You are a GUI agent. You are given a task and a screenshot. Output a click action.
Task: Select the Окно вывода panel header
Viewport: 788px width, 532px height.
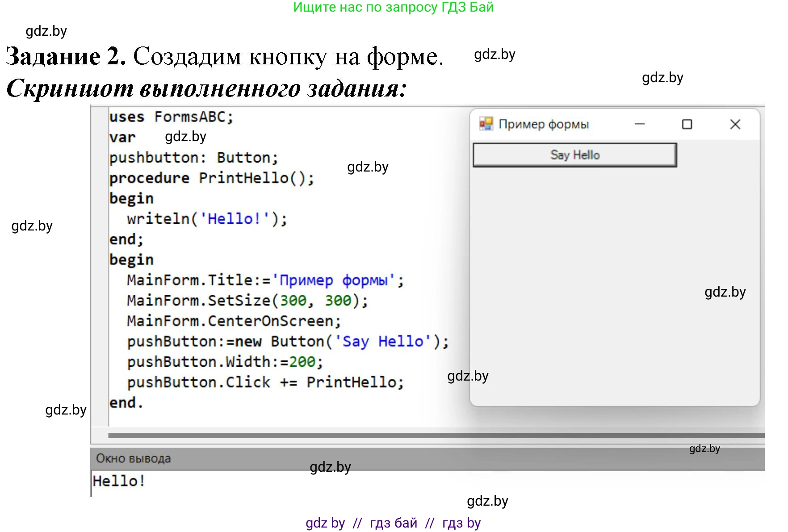(x=134, y=459)
